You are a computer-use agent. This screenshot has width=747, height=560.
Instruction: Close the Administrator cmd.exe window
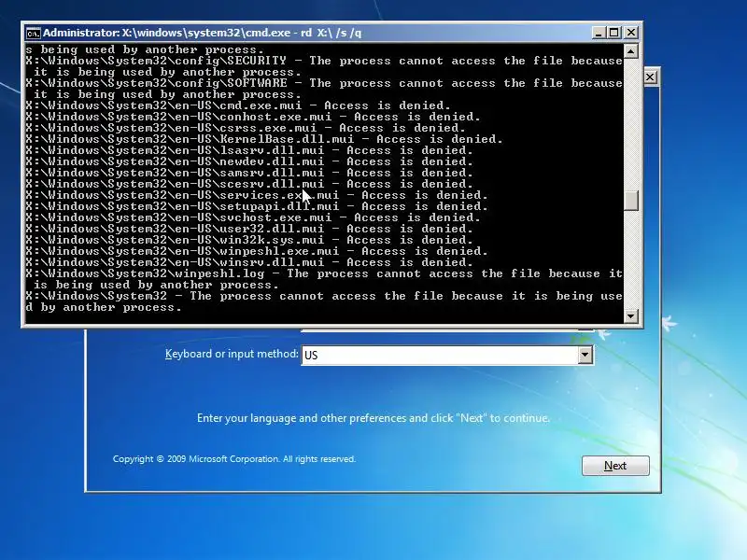pyautogui.click(x=631, y=33)
